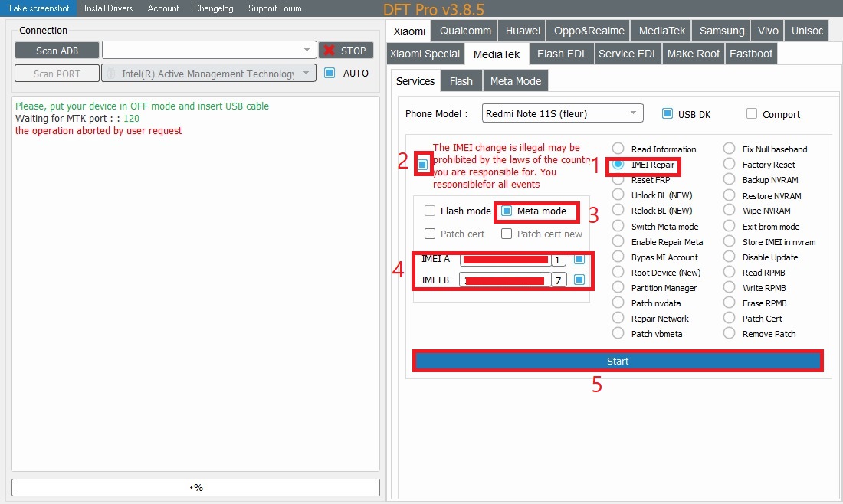Select Unlock BL (NEW) option
843x504 pixels.
point(618,195)
